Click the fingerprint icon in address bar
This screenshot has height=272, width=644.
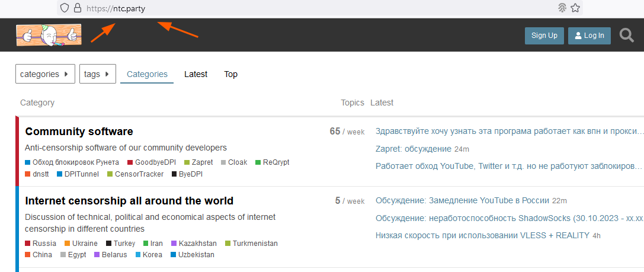point(562,8)
